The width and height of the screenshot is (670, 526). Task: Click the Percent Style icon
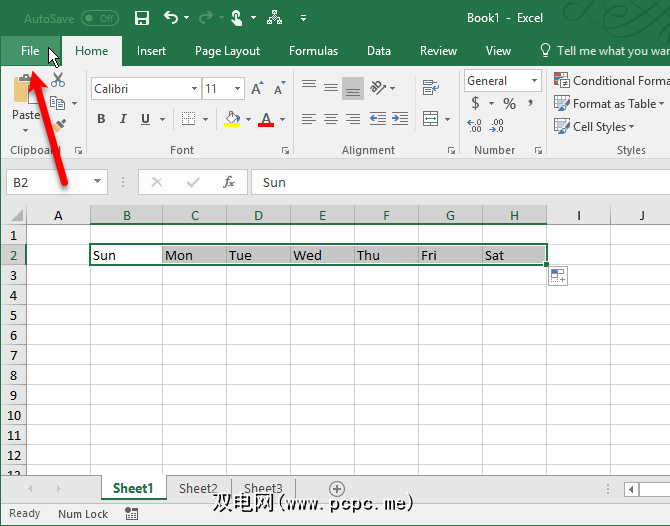point(509,104)
